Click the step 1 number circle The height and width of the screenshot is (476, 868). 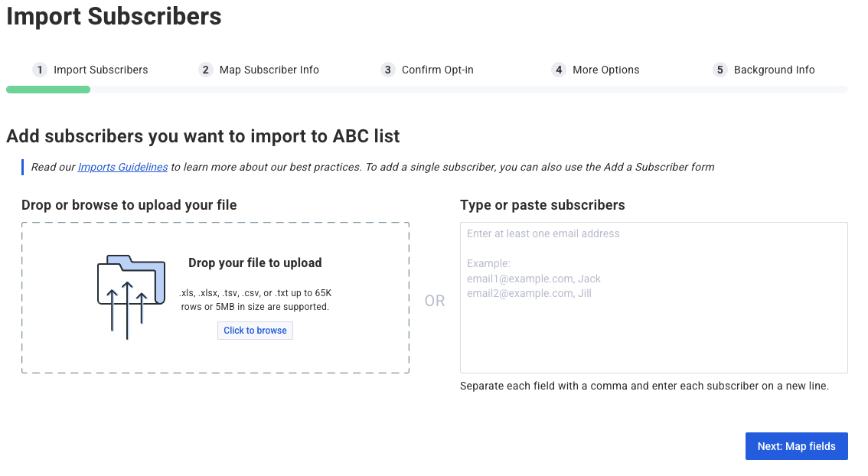click(x=39, y=70)
